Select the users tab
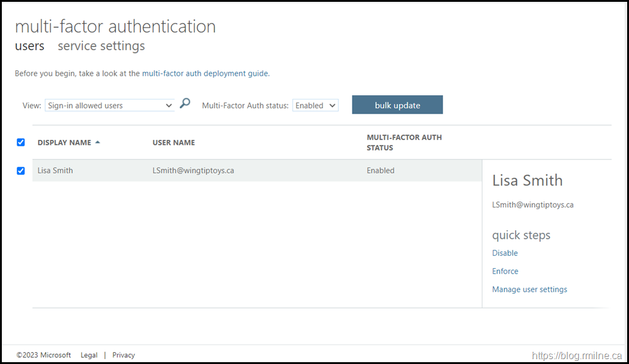The image size is (629, 364). coord(29,46)
